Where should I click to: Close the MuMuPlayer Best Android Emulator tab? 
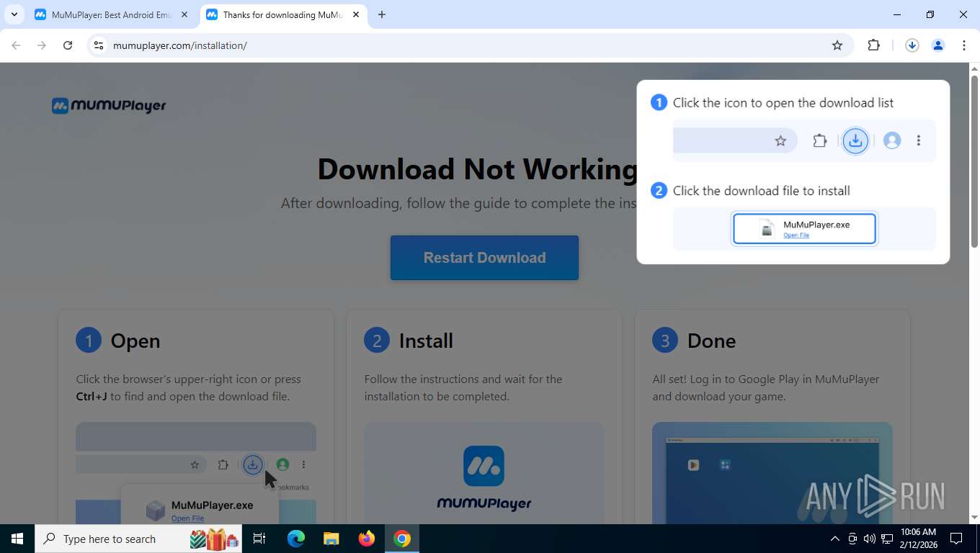(x=184, y=14)
